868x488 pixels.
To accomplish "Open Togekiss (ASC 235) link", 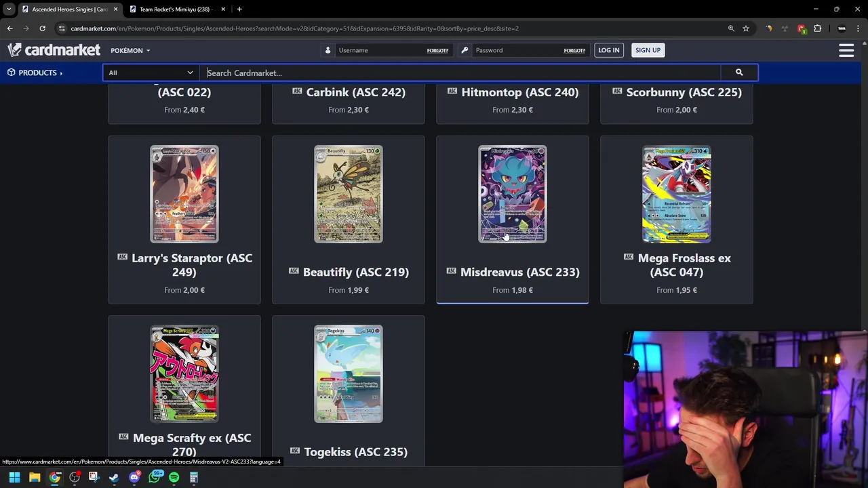I will coord(356,451).
